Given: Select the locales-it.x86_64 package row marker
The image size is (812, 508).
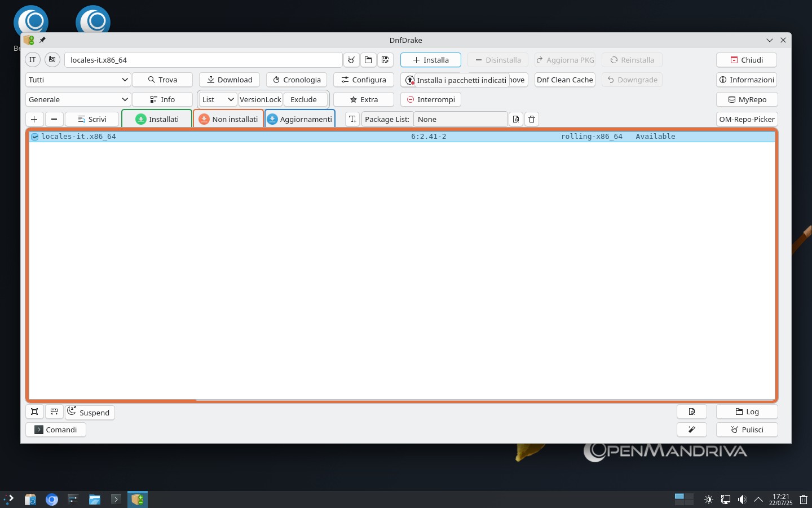Looking at the screenshot, I should tap(35, 137).
